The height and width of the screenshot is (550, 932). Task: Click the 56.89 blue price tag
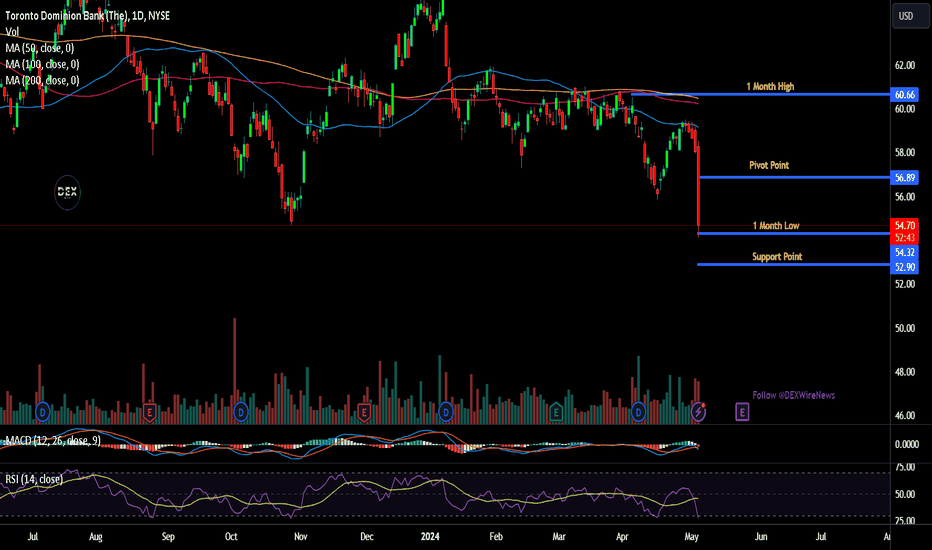pyautogui.click(x=905, y=178)
